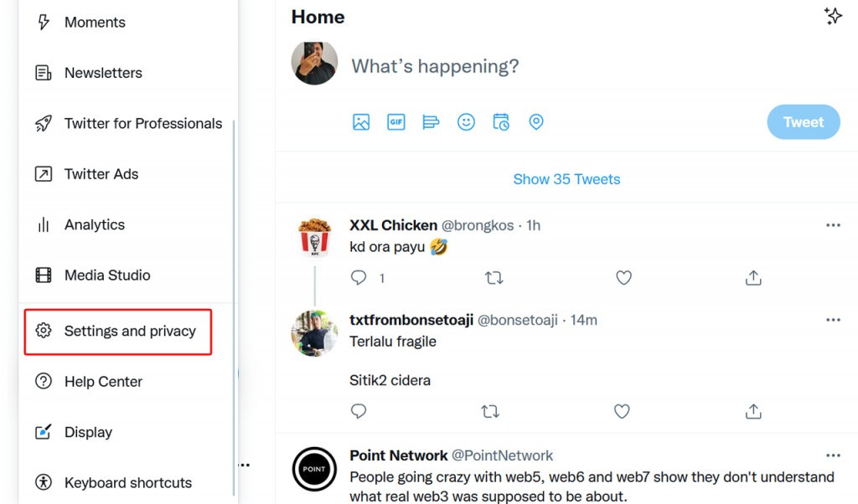858x504 pixels.
Task: Reply to XXL Chicken's tweet
Action: (359, 277)
